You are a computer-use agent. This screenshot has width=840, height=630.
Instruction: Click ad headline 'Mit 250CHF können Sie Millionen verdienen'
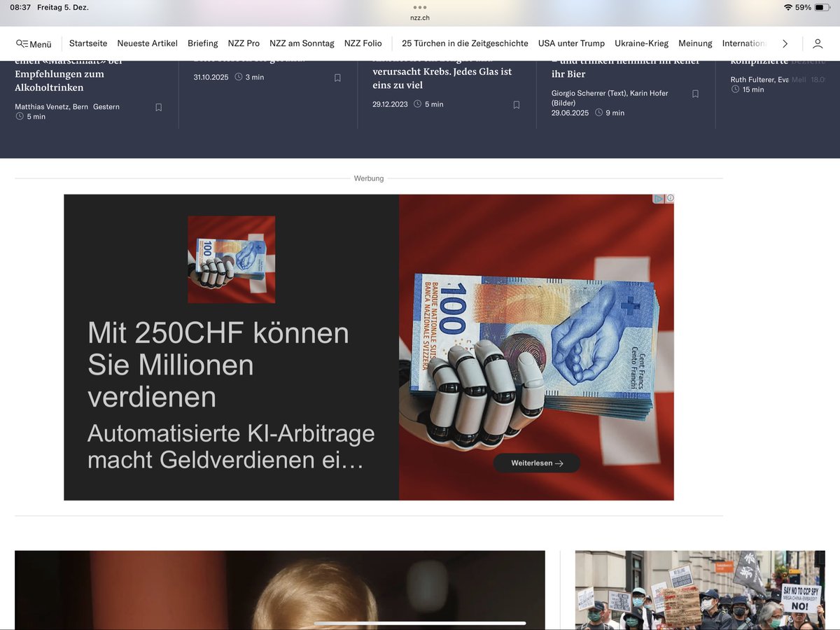click(x=218, y=365)
